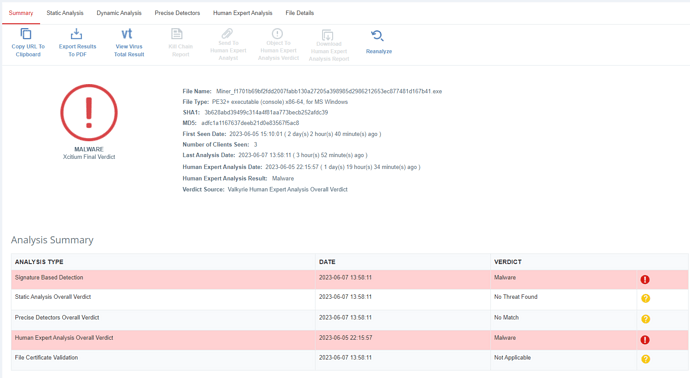Viewport: 690px width, 378px height.
Task: Click the SHA1 hash value text
Action: (266, 113)
